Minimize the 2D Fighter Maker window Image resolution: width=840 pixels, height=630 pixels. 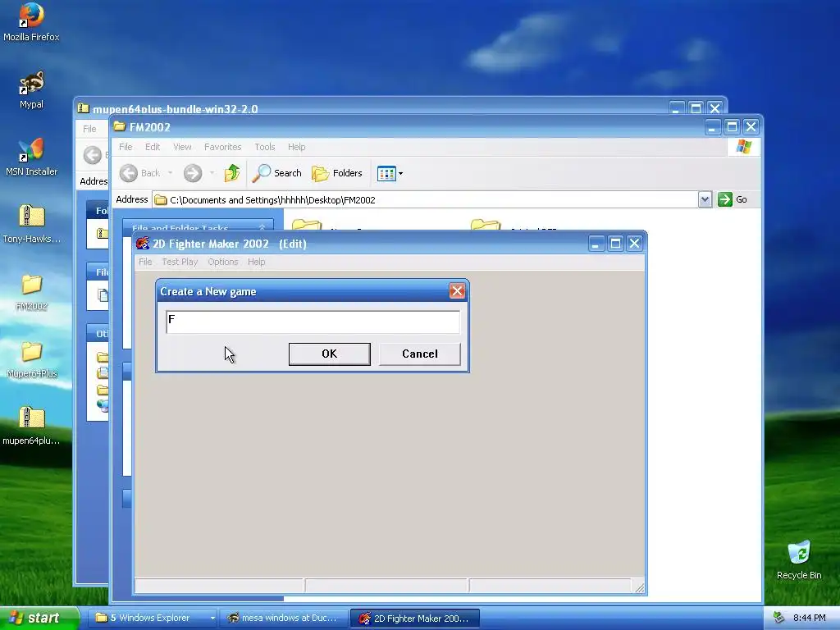(596, 244)
